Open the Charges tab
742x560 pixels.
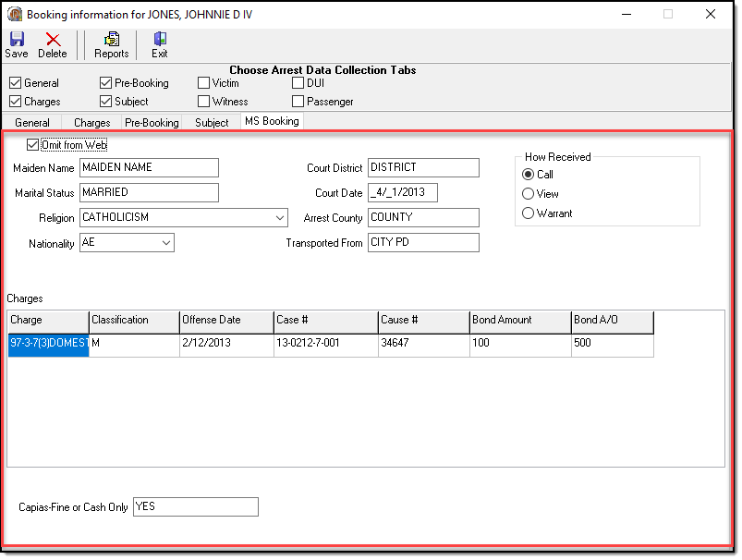(91, 122)
